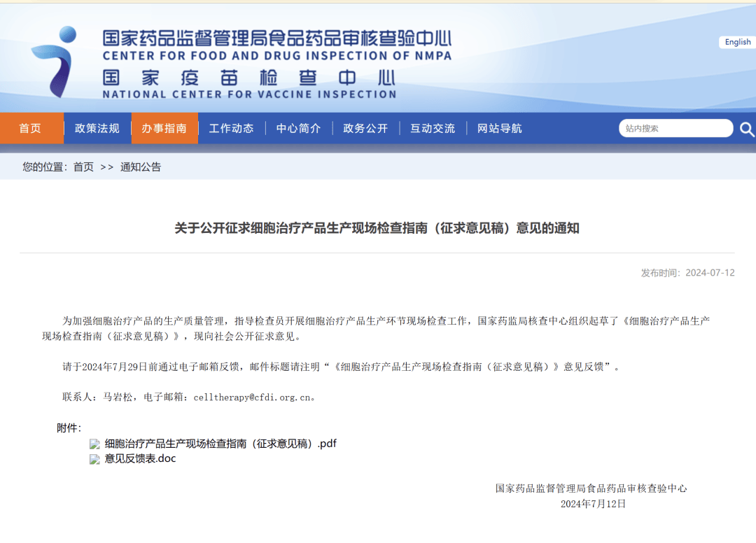Go to the 工作动态 section
Screen dimensions: 756x543
231,128
